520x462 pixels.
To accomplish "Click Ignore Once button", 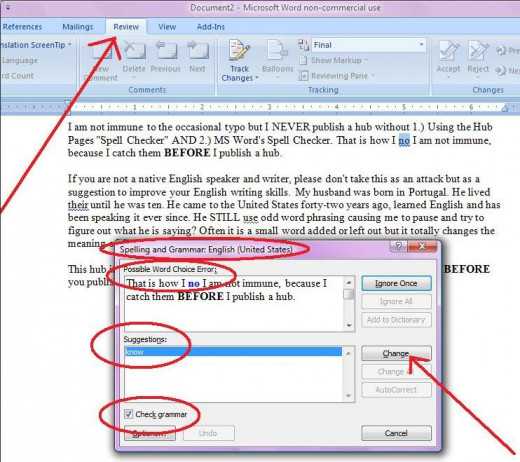I will [396, 283].
